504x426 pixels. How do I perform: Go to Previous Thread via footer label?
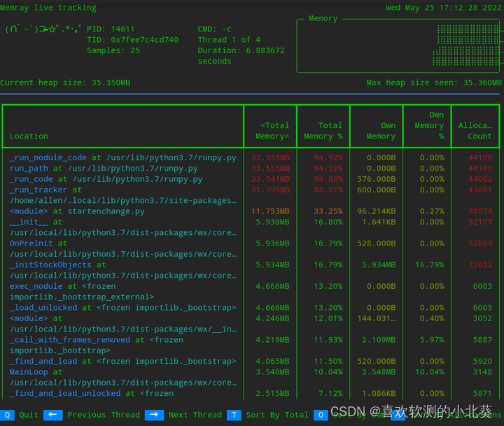pyautogui.click(x=104, y=415)
